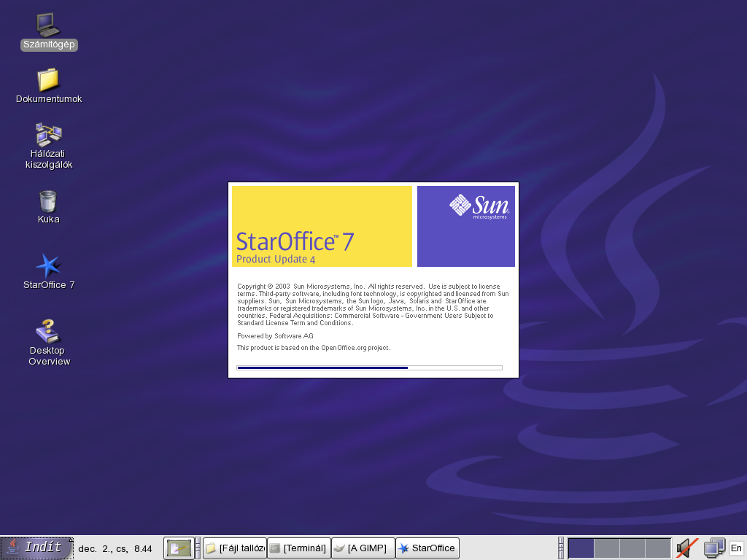The width and height of the screenshot is (747, 560).
Task: Switch to the third workspace in the pager
Action: (x=632, y=548)
